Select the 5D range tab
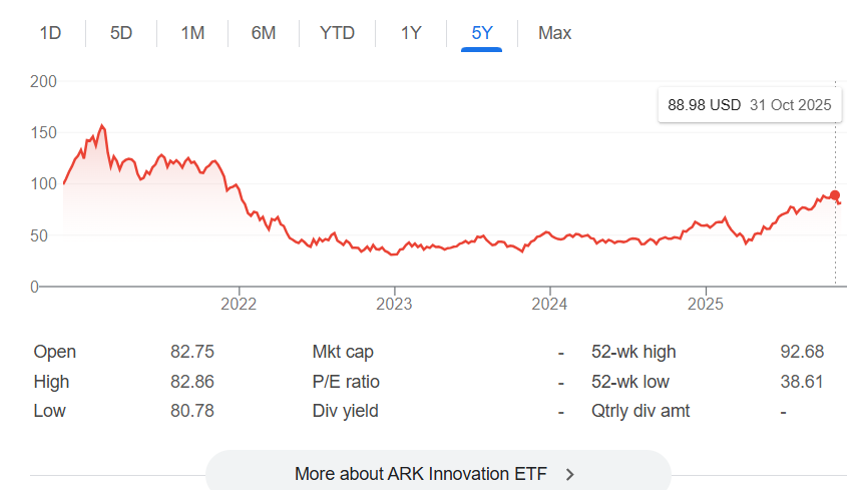Viewport: 858px width, 492px height. pyautogui.click(x=121, y=33)
